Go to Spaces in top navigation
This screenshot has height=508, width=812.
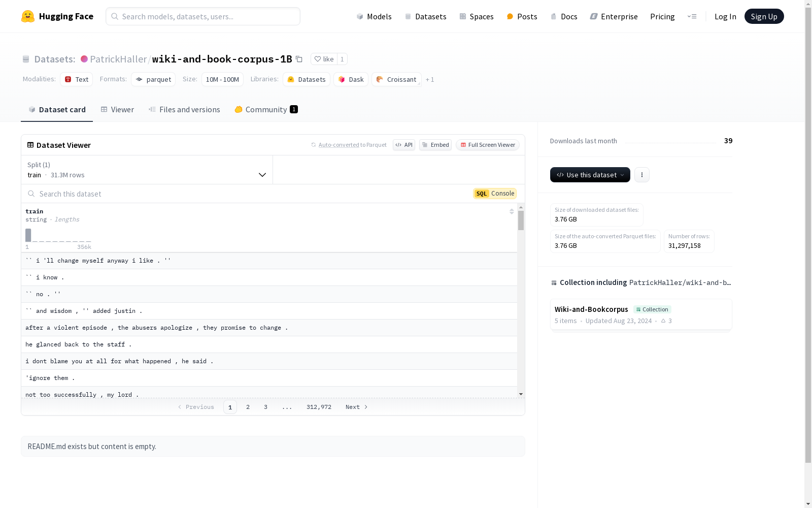point(477,16)
